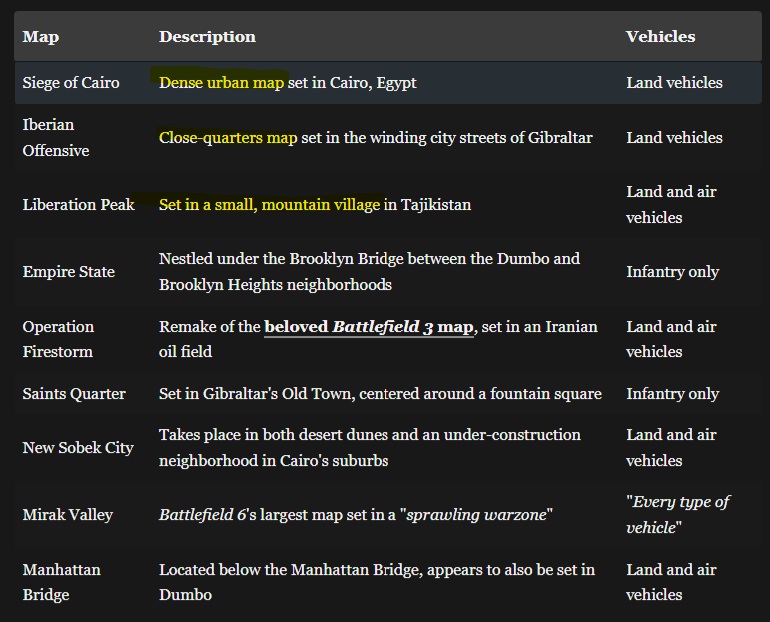The width and height of the screenshot is (770, 622).
Task: Click 'Located below the Manhattan Bridge' description
Action: 377,582
